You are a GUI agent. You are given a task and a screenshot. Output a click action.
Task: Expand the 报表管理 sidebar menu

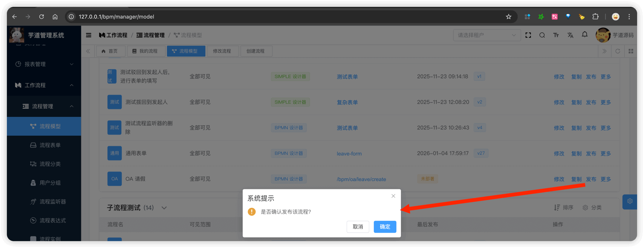[x=44, y=64]
